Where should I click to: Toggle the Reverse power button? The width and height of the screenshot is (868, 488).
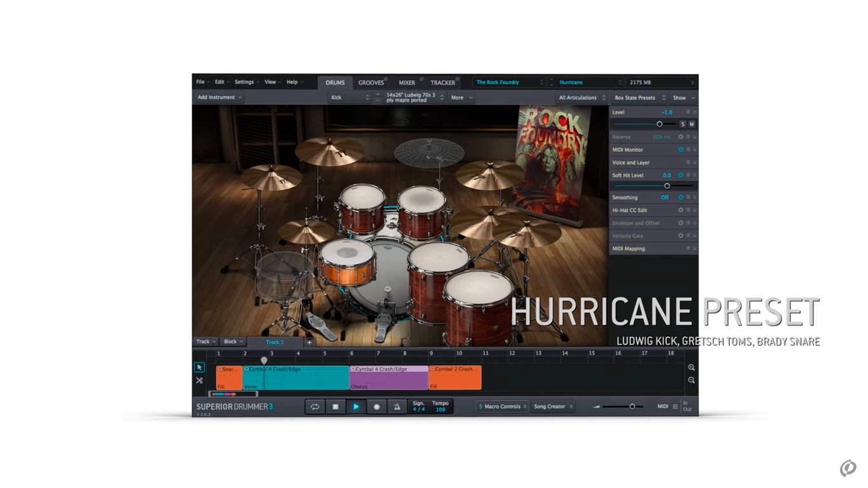[x=681, y=137]
